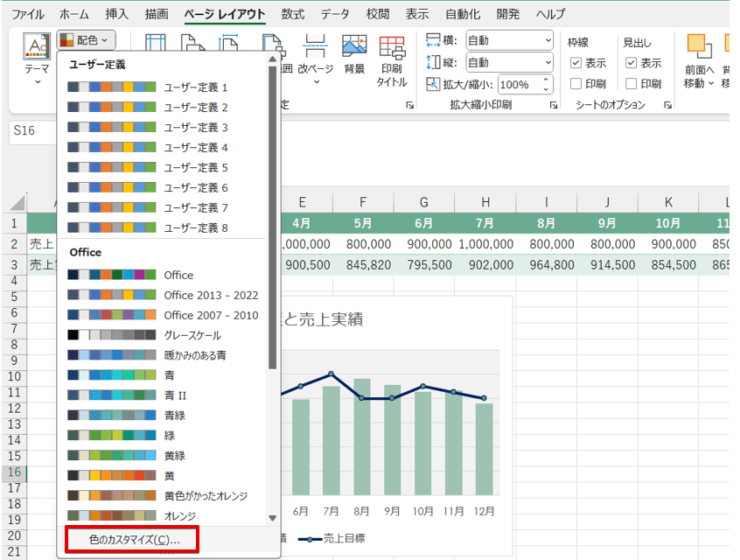Enable 枠線 印刷 (gridlines print) checkbox
The image size is (740, 560).
(x=575, y=84)
